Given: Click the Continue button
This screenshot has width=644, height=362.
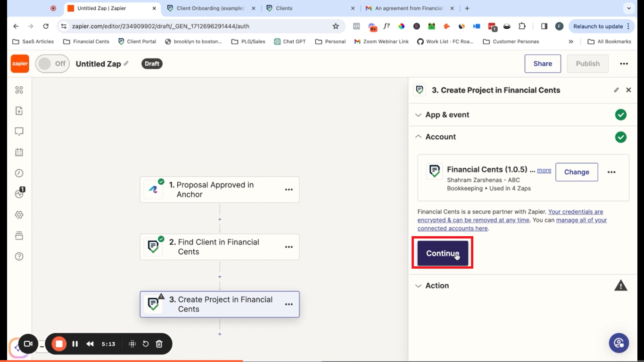Looking at the screenshot, I should pyautogui.click(x=443, y=253).
